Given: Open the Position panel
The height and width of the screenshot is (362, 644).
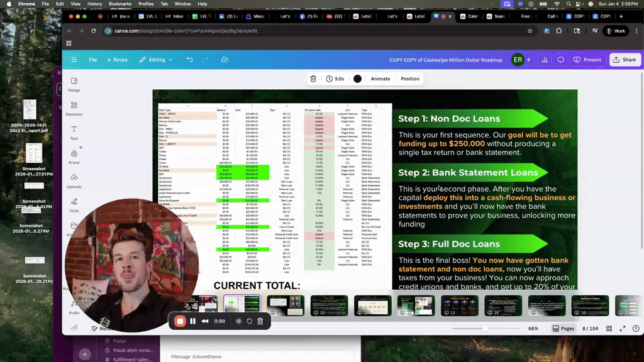Looking at the screenshot, I should pos(410,79).
